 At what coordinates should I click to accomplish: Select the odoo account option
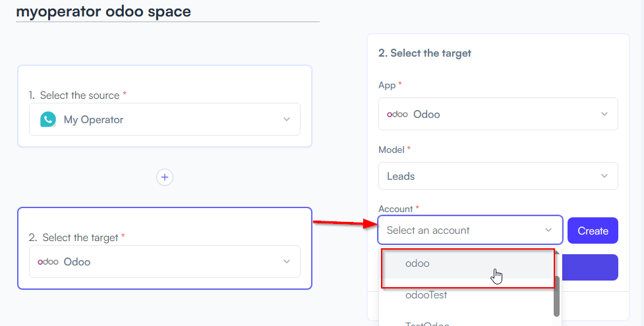pos(417,263)
